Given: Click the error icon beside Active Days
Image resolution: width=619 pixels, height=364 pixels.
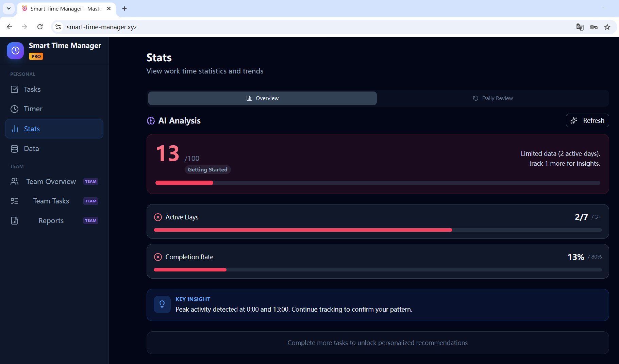Looking at the screenshot, I should click(158, 217).
